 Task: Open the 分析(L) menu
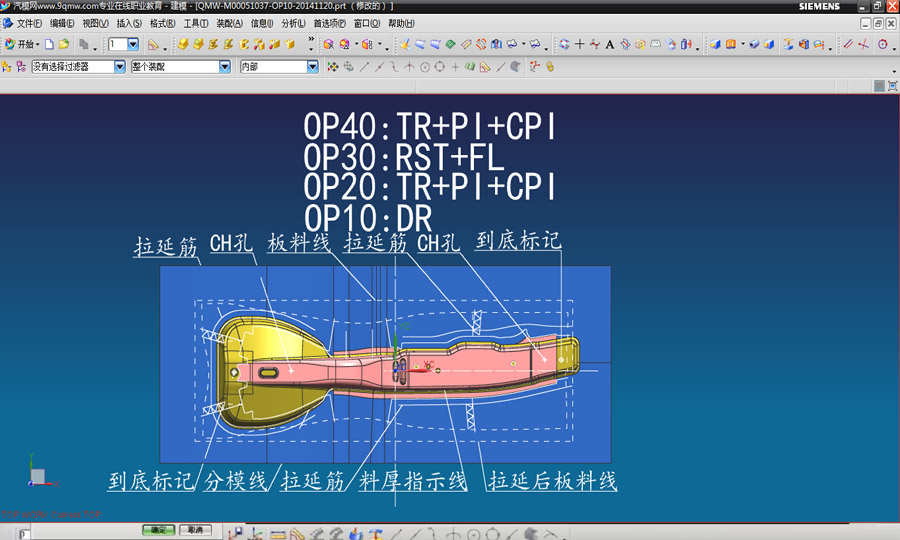[x=294, y=23]
